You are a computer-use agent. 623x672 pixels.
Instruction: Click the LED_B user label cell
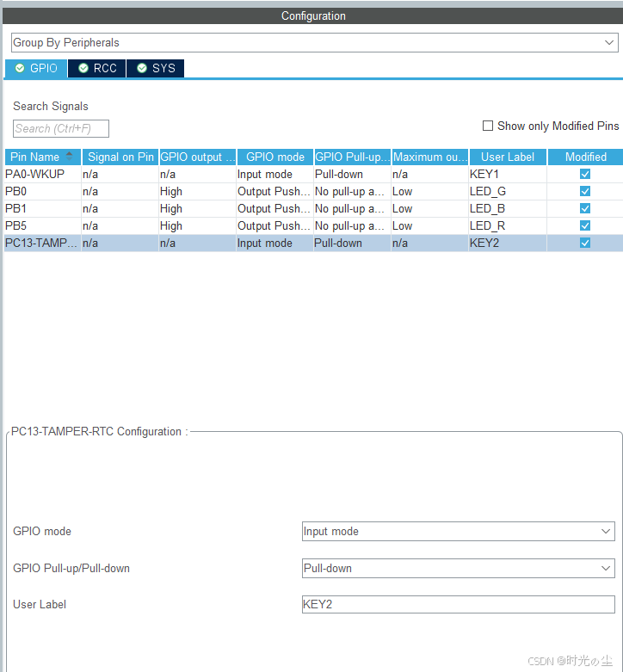[508, 208]
